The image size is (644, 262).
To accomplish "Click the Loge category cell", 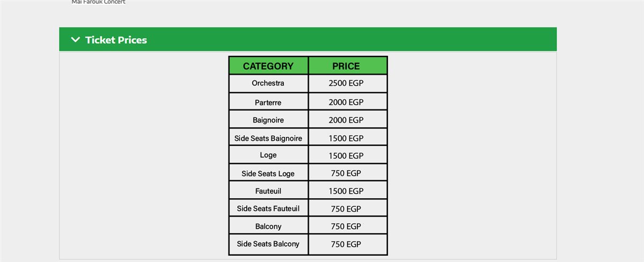I will 268,155.
